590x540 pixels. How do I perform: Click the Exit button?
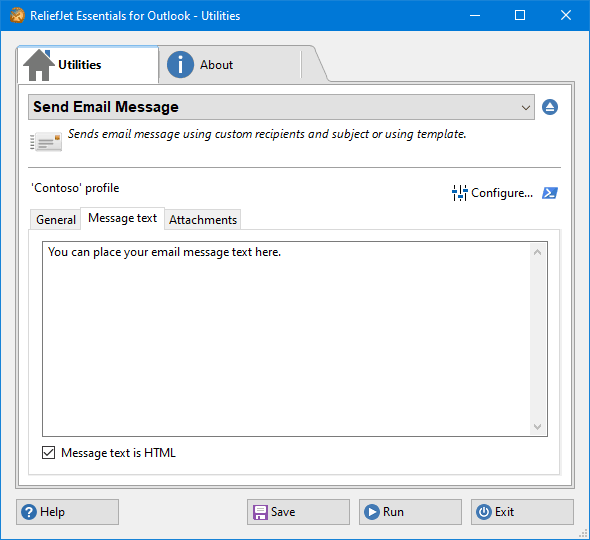click(522, 512)
